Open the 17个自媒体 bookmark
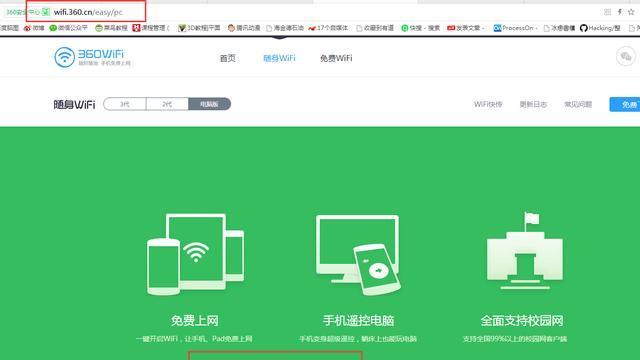 click(x=328, y=28)
